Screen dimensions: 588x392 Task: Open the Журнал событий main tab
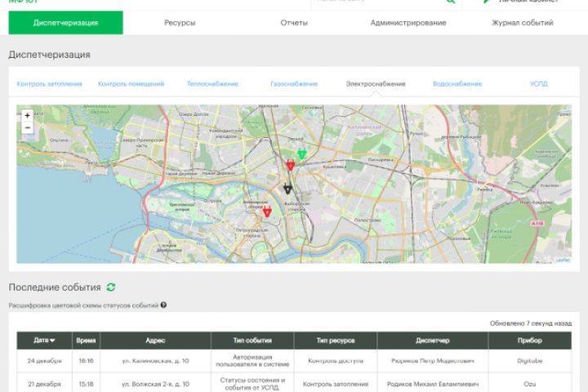click(x=523, y=23)
